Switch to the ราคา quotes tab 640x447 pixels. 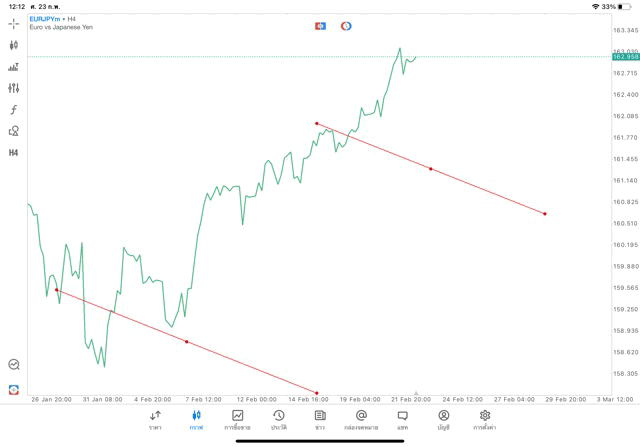pyautogui.click(x=155, y=420)
